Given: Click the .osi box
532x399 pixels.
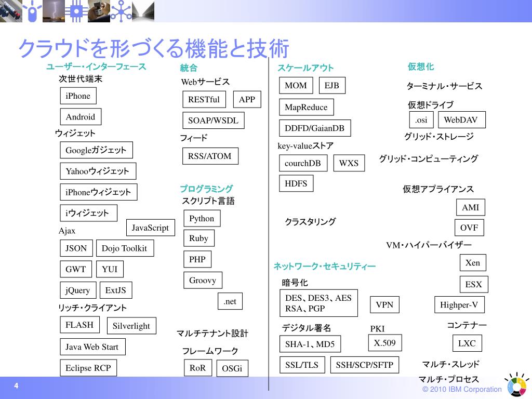Looking at the screenshot, I should pos(421,120).
